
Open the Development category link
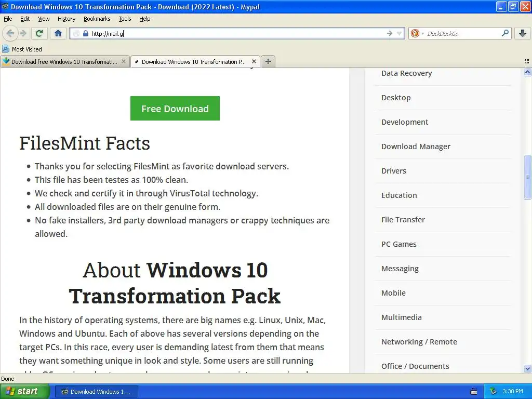coord(405,122)
